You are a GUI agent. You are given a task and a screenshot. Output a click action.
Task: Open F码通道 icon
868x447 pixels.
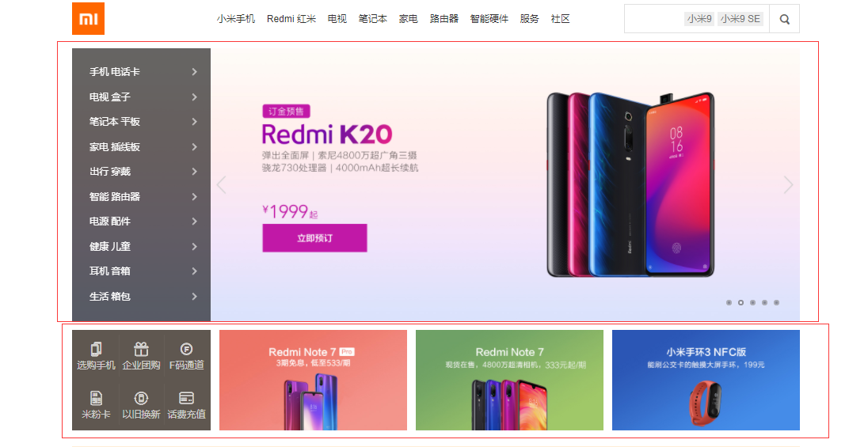[187, 349]
